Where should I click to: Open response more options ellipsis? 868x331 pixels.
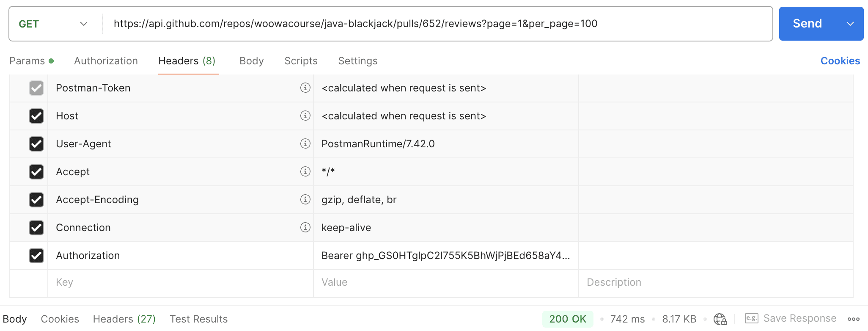coord(853,319)
